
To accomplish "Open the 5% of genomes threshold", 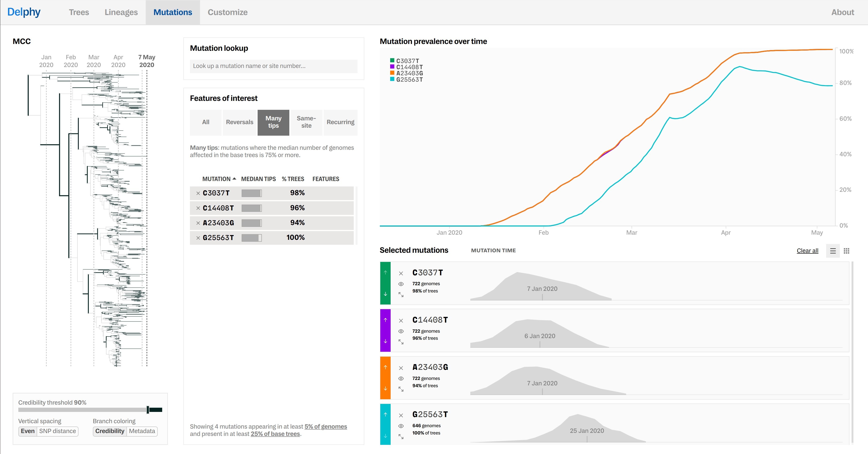I will (326, 426).
